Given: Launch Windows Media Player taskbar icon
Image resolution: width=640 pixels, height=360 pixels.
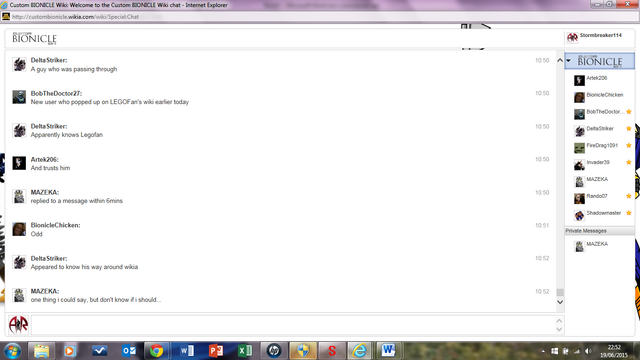Looking at the screenshot, I should click(x=70, y=351).
